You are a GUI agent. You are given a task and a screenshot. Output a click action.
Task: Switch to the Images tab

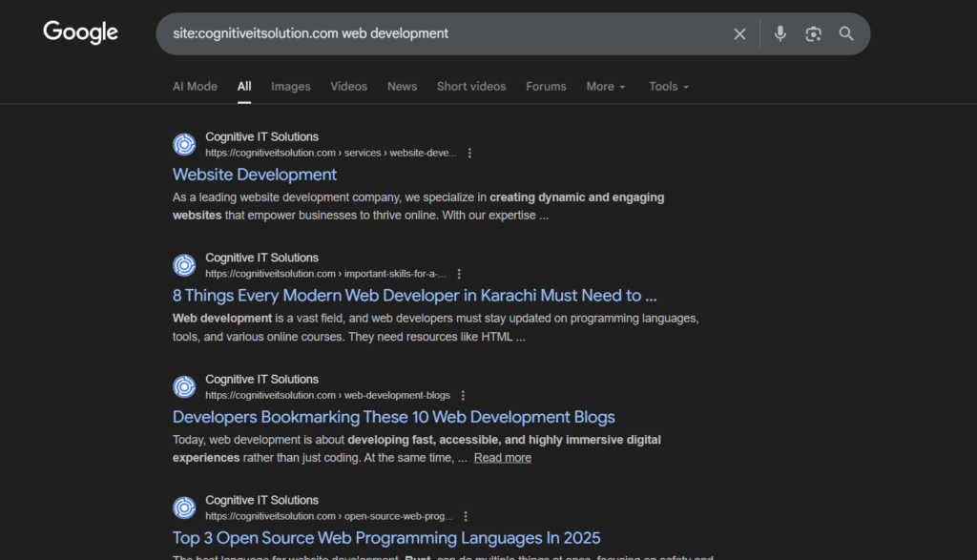[x=290, y=86]
